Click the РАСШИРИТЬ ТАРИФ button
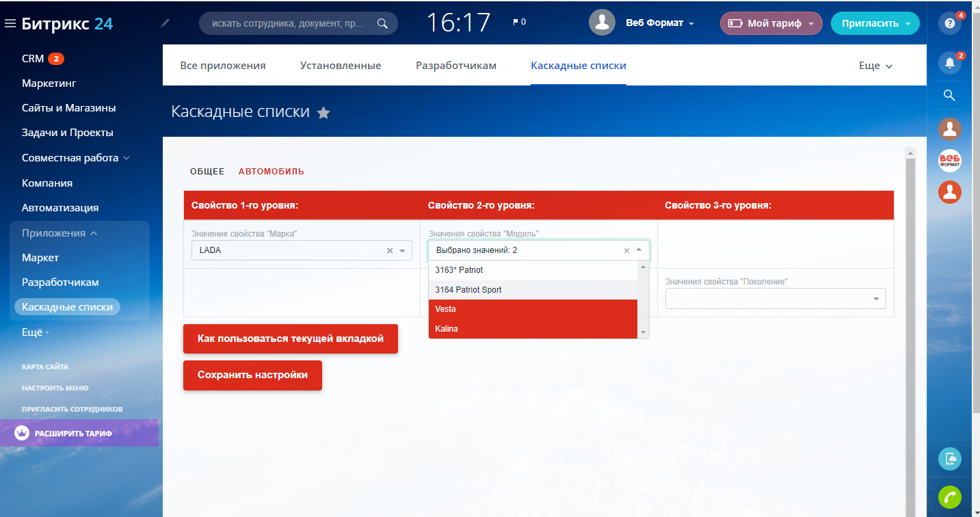 tap(79, 433)
